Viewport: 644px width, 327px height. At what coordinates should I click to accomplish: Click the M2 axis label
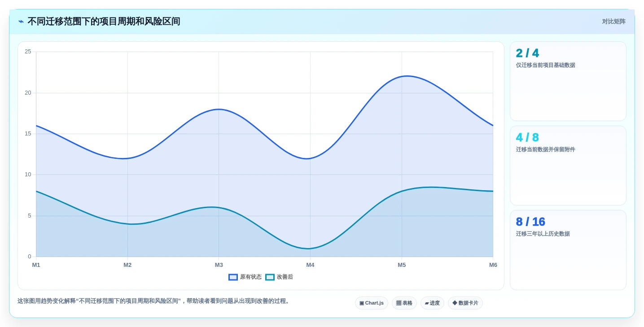(127, 265)
